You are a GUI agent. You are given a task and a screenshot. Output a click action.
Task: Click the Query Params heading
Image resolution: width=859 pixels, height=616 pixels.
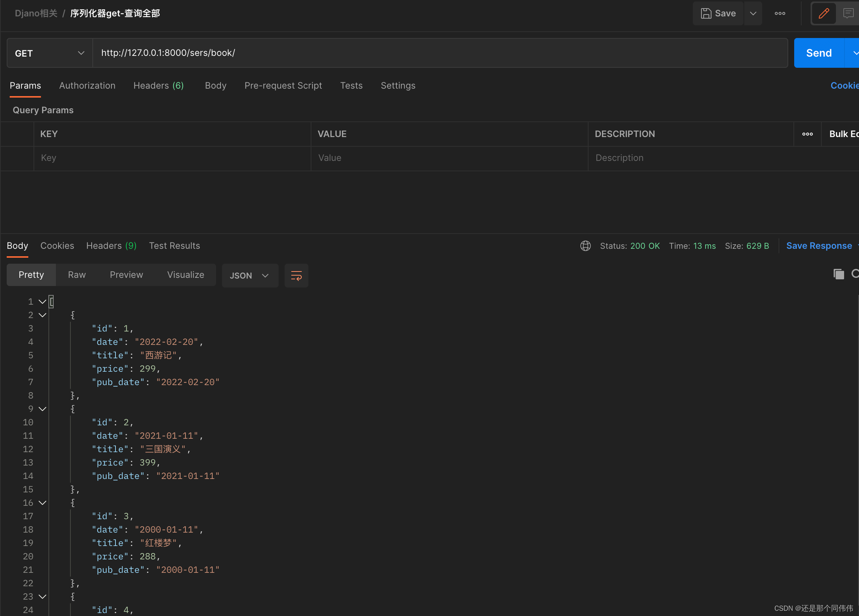click(x=43, y=110)
